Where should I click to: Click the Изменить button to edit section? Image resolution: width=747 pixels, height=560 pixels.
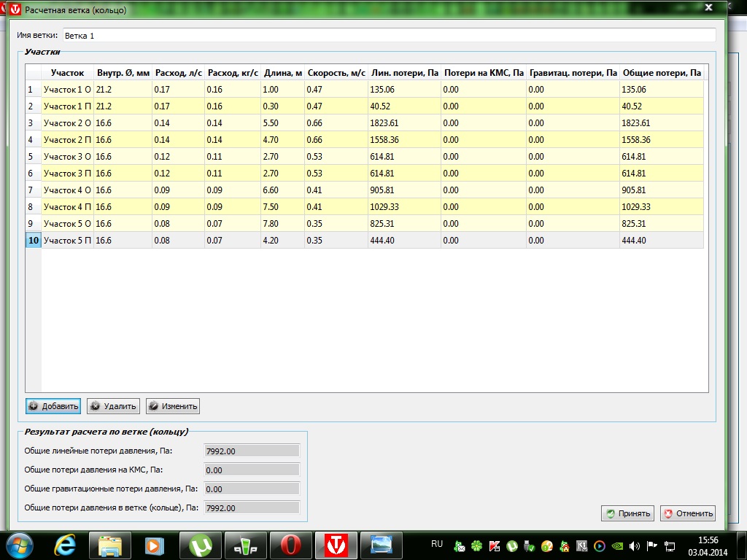point(172,406)
